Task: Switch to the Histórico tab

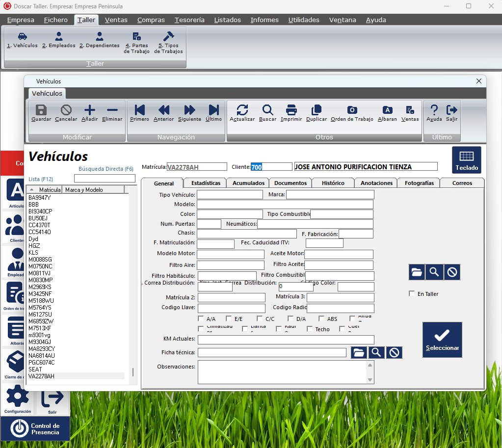Action: [x=333, y=183]
